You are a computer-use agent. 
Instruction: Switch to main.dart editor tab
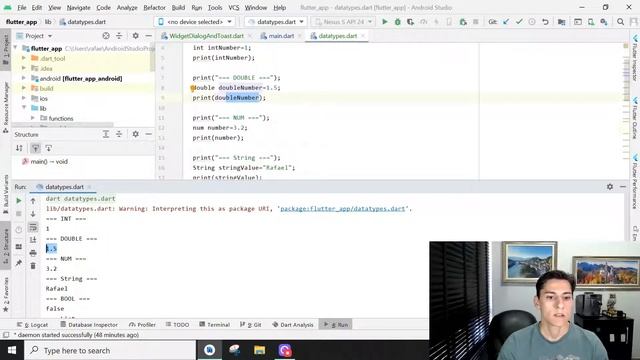click(281, 36)
